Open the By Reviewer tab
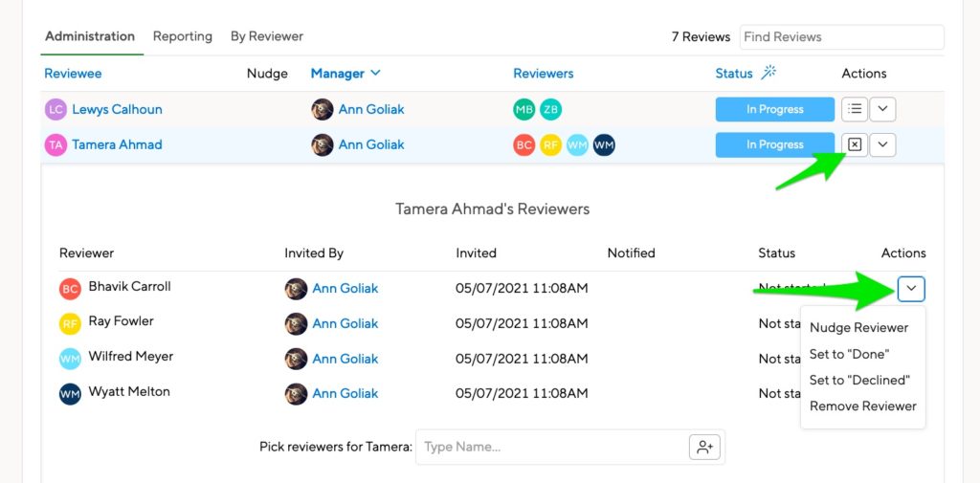This screenshot has height=483, width=980. 267,36
